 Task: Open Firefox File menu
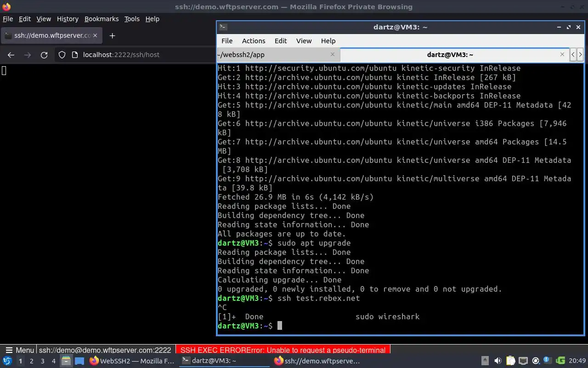pos(8,19)
